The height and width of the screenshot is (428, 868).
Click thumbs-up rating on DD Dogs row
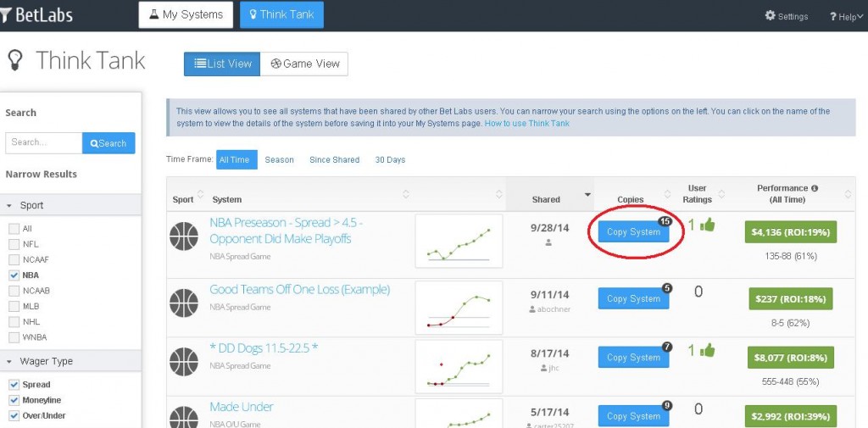pos(708,350)
